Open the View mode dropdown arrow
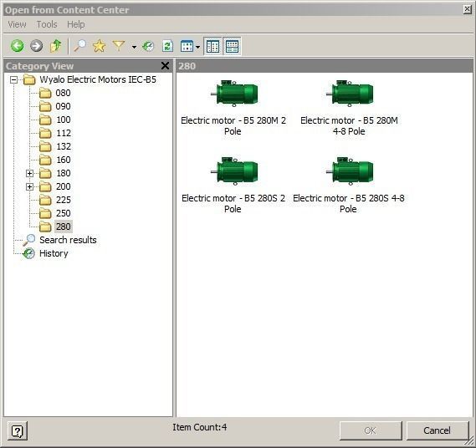 pos(197,47)
